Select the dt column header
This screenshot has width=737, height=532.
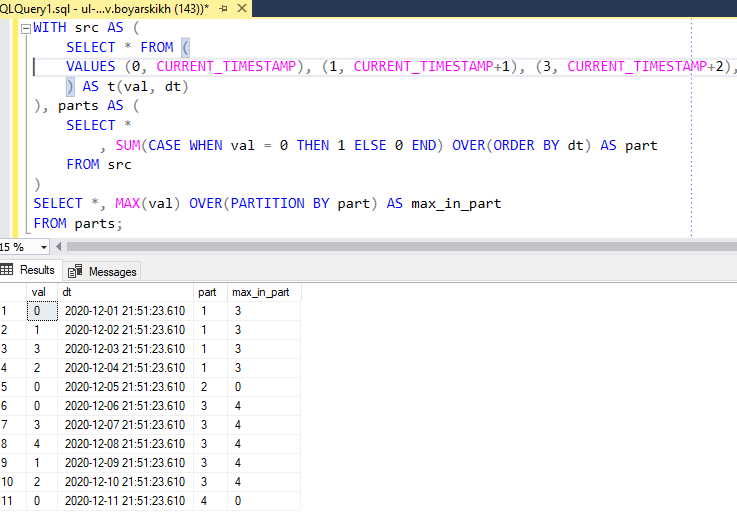tap(124, 292)
